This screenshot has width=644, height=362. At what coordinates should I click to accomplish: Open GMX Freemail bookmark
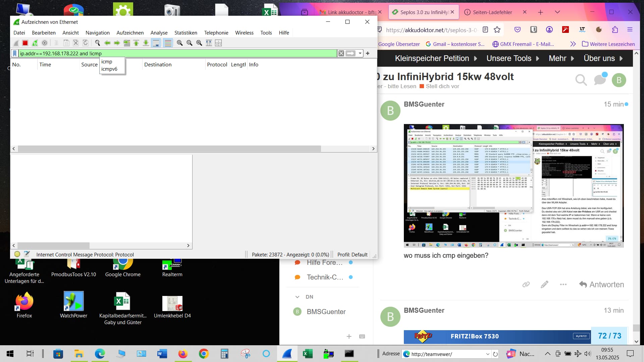click(x=523, y=44)
